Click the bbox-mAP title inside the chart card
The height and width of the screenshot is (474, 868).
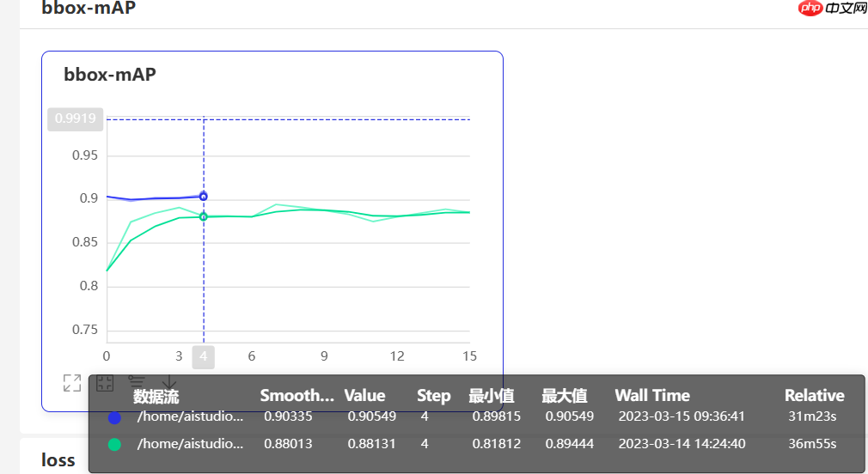tap(110, 74)
